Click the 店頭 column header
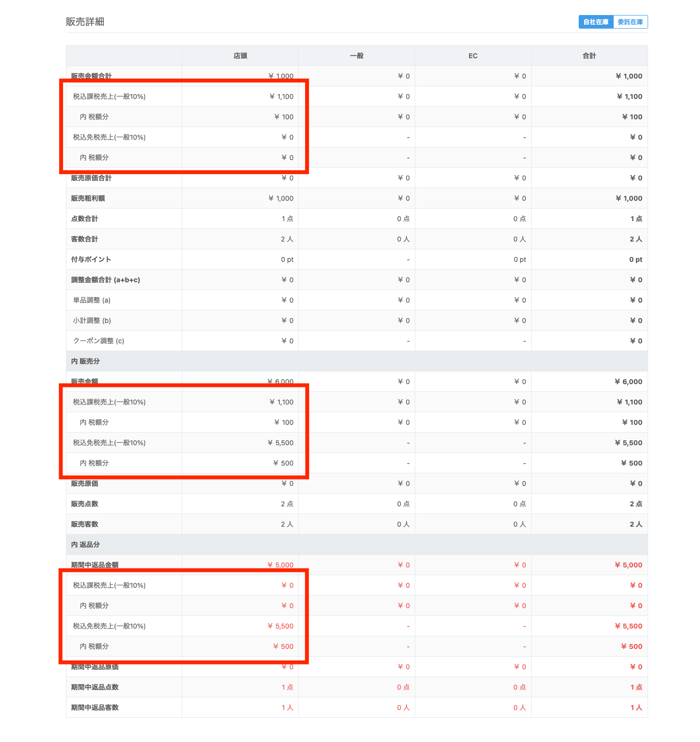Image resolution: width=700 pixels, height=742 pixels. tap(240, 56)
